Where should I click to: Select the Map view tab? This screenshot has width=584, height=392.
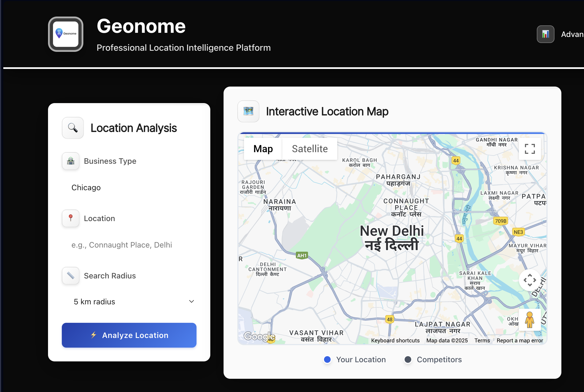point(263,149)
